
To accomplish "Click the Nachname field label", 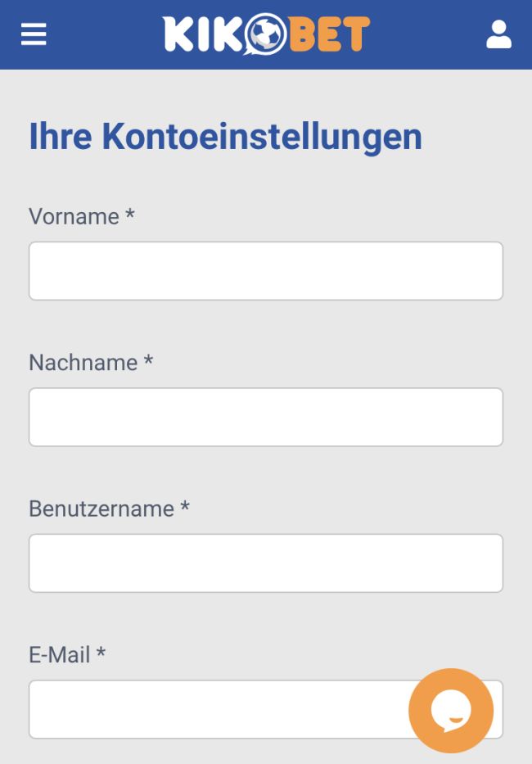I will [83, 363].
